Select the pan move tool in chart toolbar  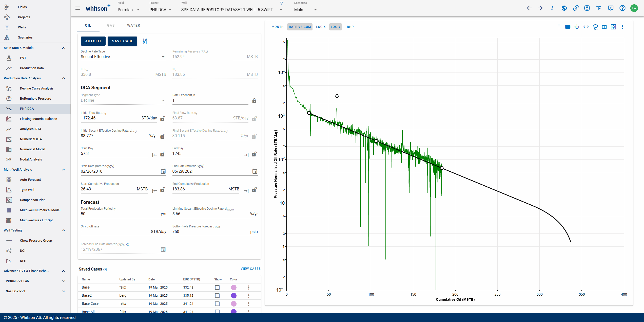(577, 27)
